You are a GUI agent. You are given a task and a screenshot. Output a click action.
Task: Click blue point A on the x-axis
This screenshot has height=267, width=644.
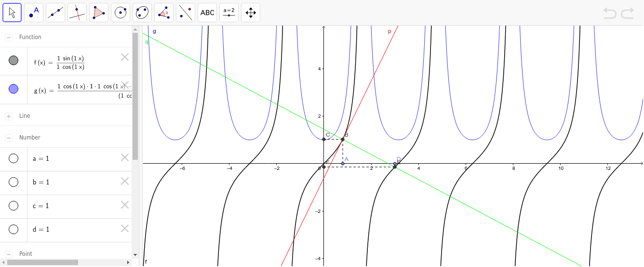[343, 164]
